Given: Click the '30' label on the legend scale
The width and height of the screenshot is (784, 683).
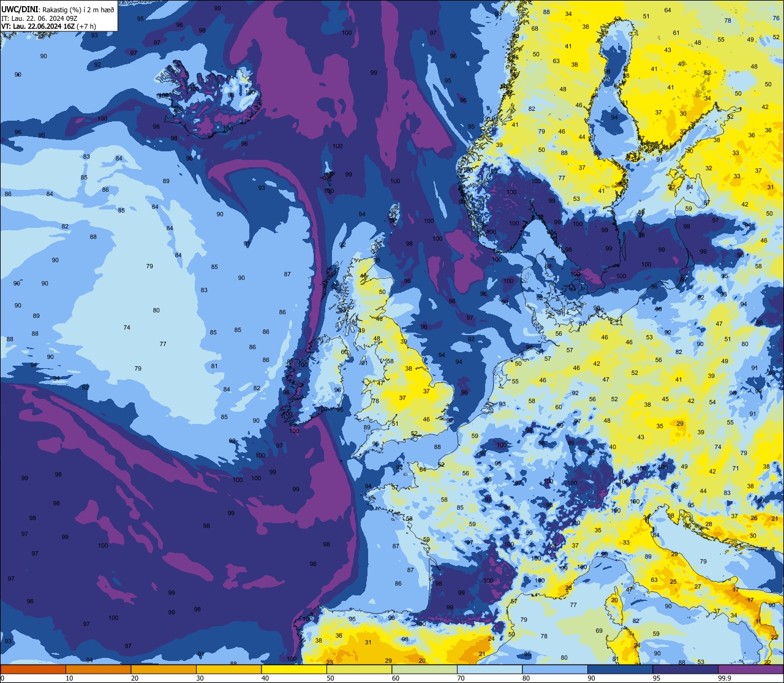Looking at the screenshot, I should [200, 678].
